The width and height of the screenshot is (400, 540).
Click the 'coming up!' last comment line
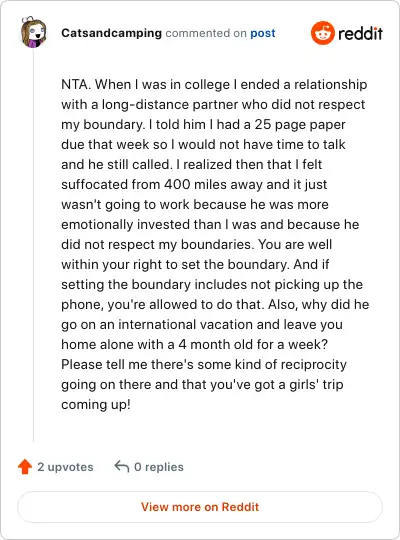point(96,404)
